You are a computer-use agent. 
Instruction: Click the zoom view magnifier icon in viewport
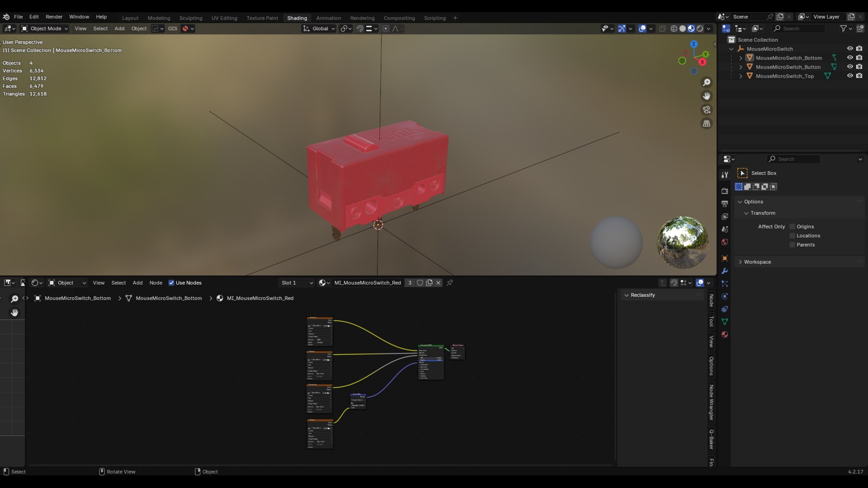point(706,83)
